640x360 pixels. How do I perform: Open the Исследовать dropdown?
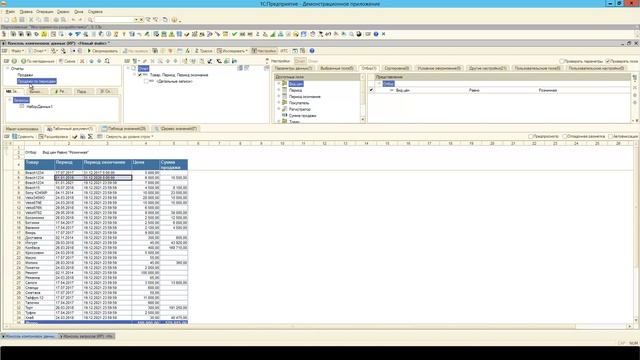tap(232, 51)
